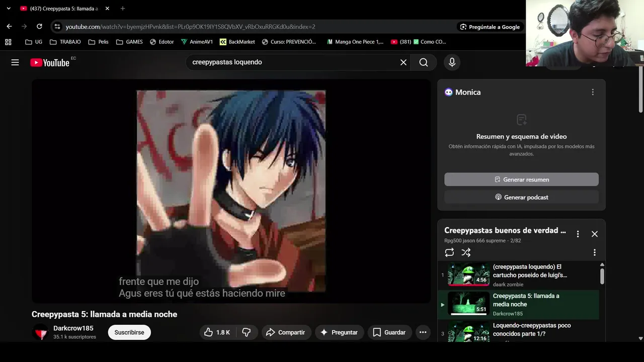Open Monica panel options menu

pos(593,92)
